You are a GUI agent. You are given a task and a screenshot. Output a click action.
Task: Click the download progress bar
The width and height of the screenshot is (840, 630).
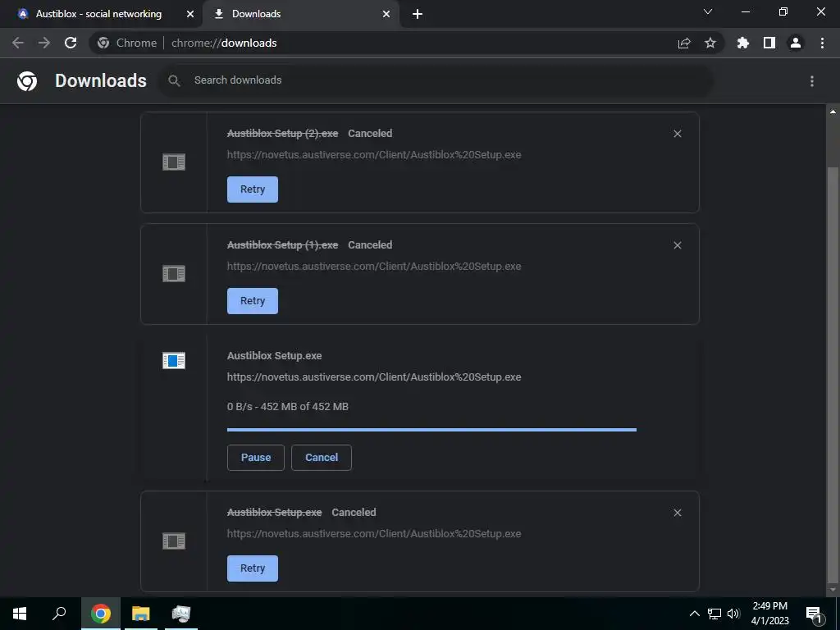(x=431, y=430)
